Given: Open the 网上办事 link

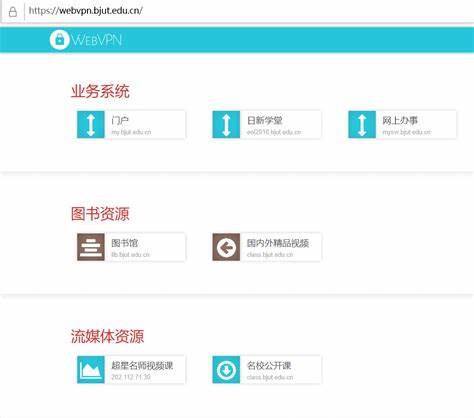Looking at the screenshot, I should [400, 120].
